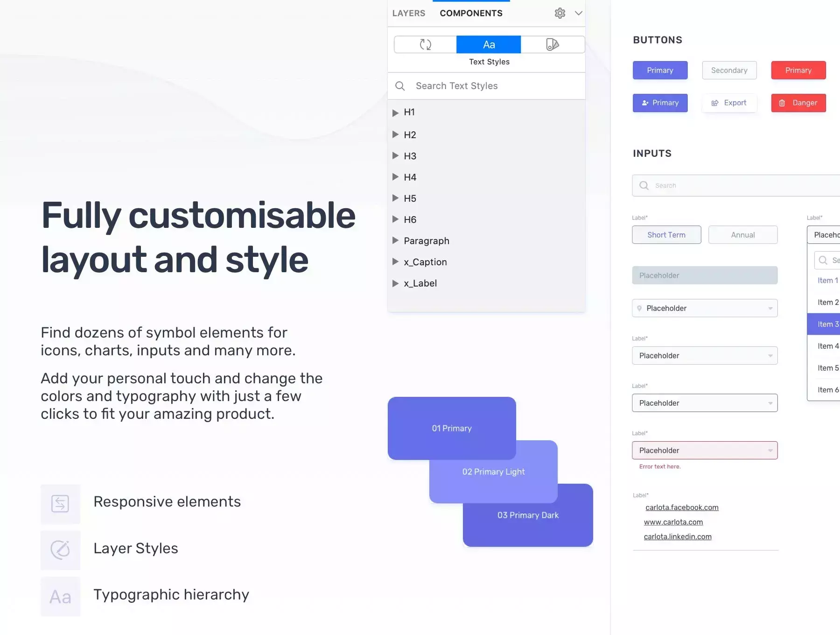Viewport: 840px width, 635px height.
Task: Select highlighted Item 3 in dropdown list
Action: 824,324
